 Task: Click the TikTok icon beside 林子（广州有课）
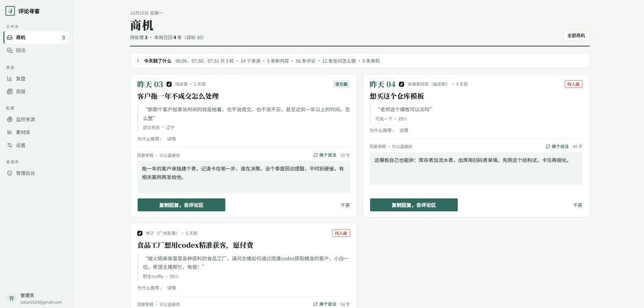(140, 233)
